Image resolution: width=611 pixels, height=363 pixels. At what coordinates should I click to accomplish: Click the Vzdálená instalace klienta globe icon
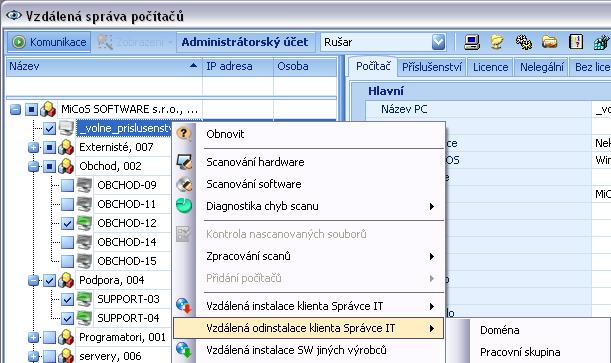[184, 306]
